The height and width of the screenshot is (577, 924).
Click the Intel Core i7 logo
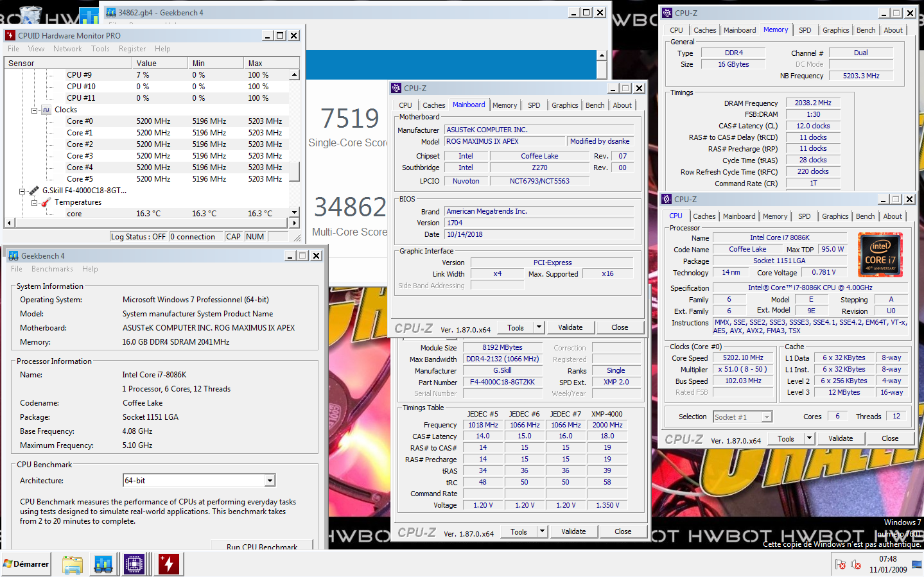(x=880, y=255)
